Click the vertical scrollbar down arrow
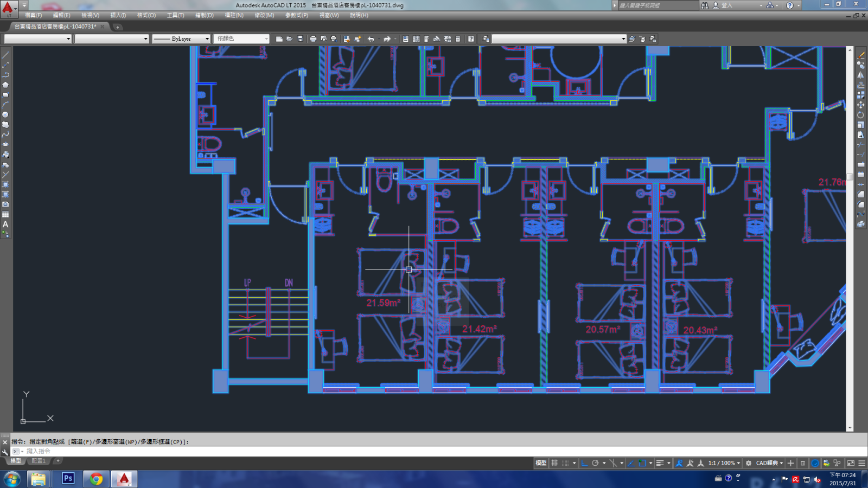868x488 pixels. click(850, 428)
